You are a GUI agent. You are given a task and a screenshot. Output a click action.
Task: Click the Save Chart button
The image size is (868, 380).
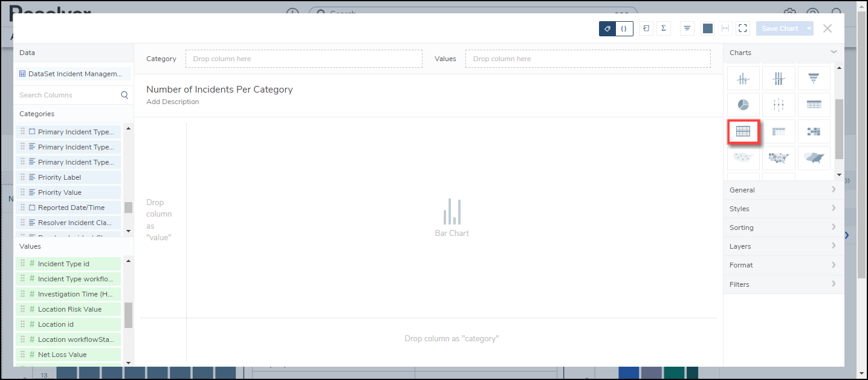click(780, 28)
